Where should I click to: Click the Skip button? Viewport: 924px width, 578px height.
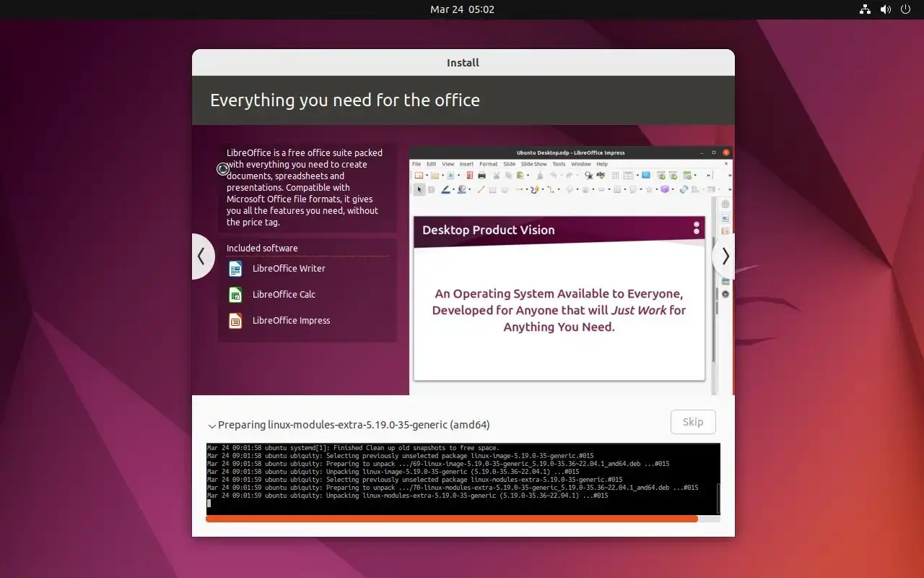point(693,422)
